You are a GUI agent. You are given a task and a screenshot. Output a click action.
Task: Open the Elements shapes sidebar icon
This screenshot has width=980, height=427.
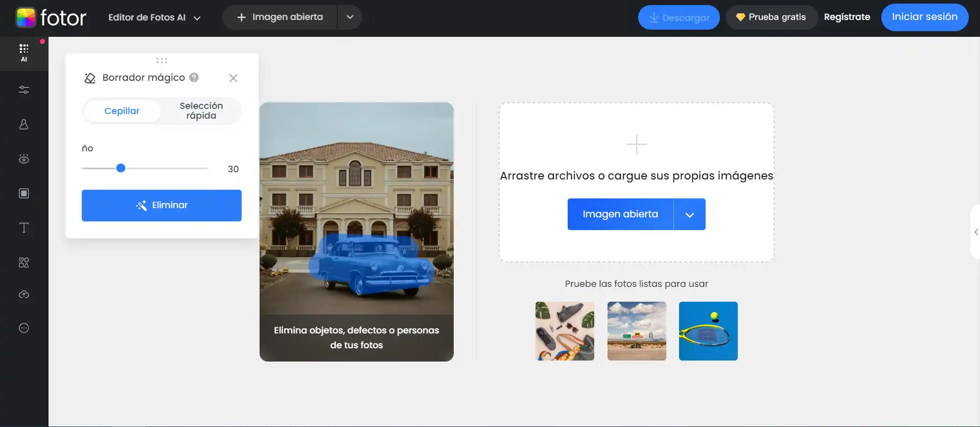24,262
